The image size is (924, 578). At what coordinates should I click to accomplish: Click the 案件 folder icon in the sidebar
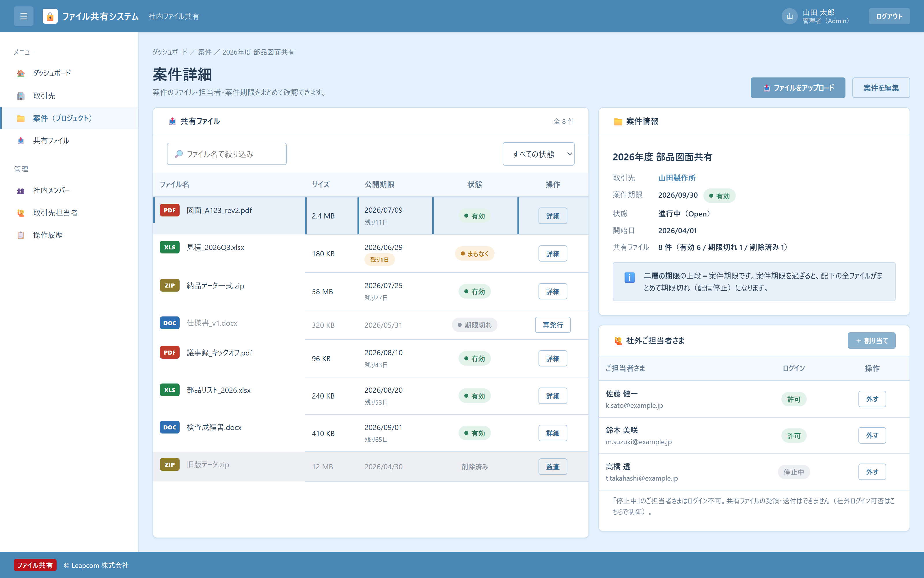click(21, 118)
